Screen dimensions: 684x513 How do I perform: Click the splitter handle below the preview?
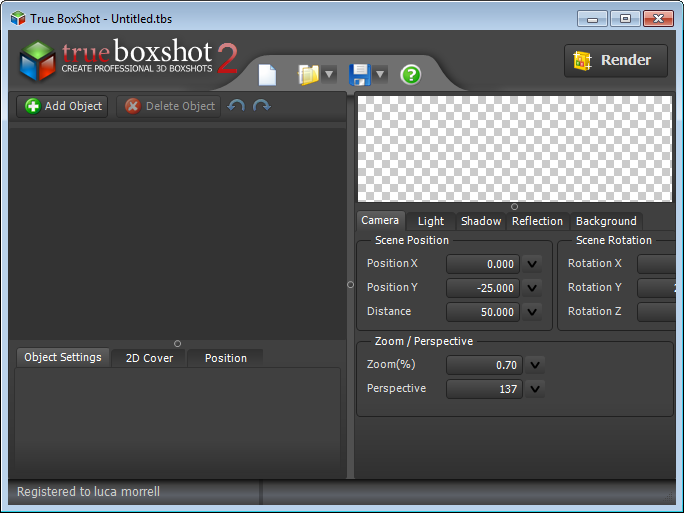tap(514, 207)
